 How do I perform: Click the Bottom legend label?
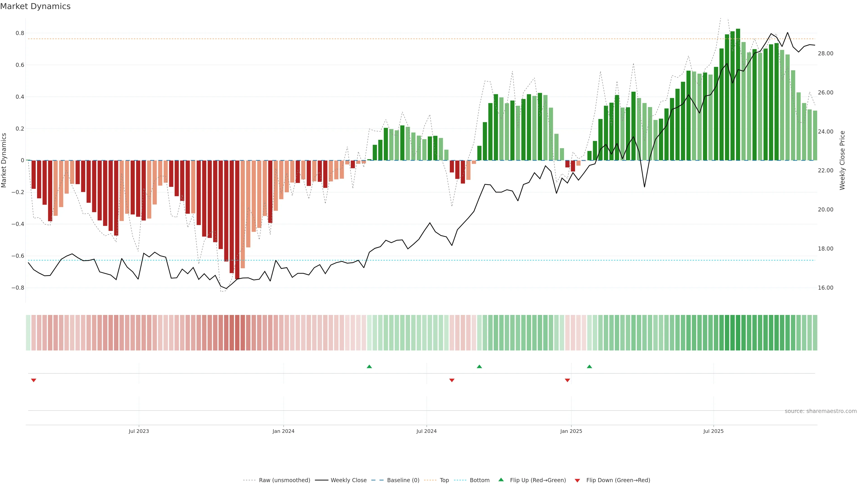[x=479, y=480]
